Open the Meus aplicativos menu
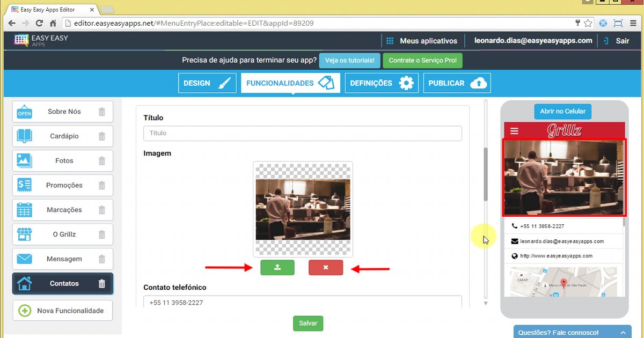The width and height of the screenshot is (644, 338). [x=422, y=41]
